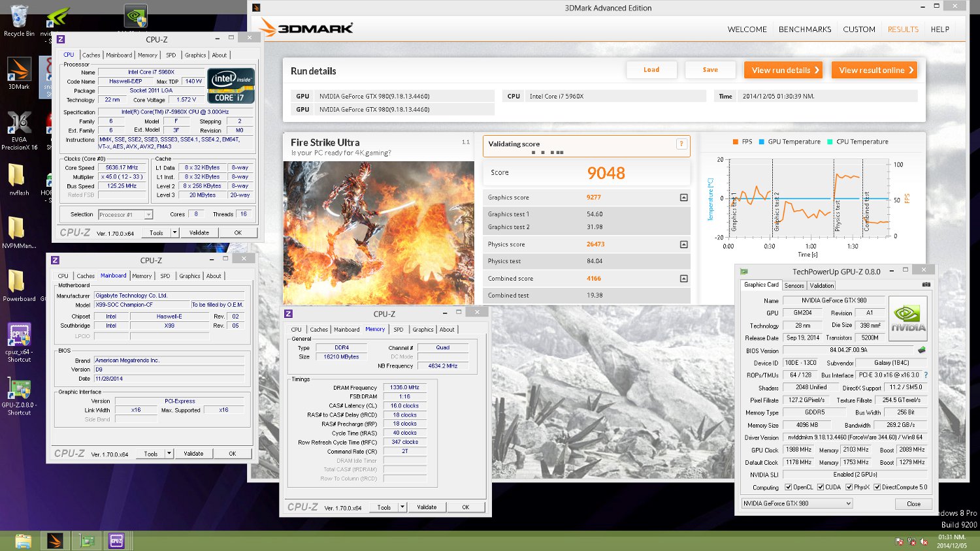Switch to 3DMark via taskbar icon
The height and width of the screenshot is (551, 980).
pyautogui.click(x=55, y=541)
